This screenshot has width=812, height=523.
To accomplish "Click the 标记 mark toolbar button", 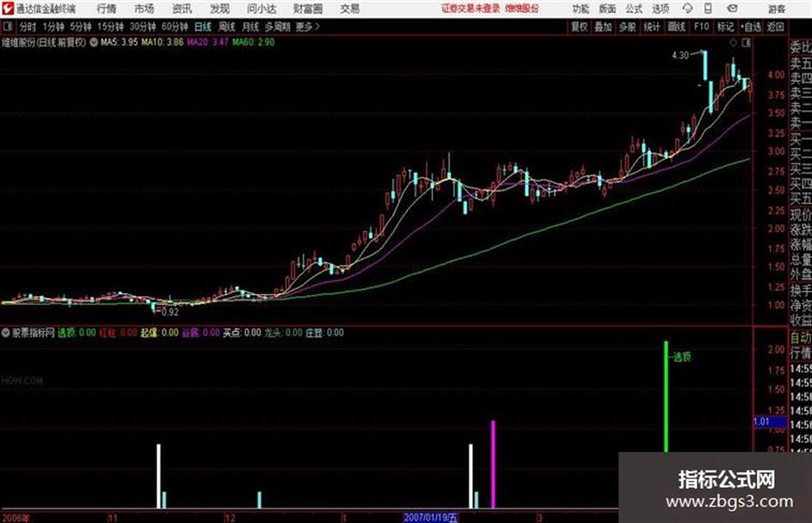I will coord(725,27).
